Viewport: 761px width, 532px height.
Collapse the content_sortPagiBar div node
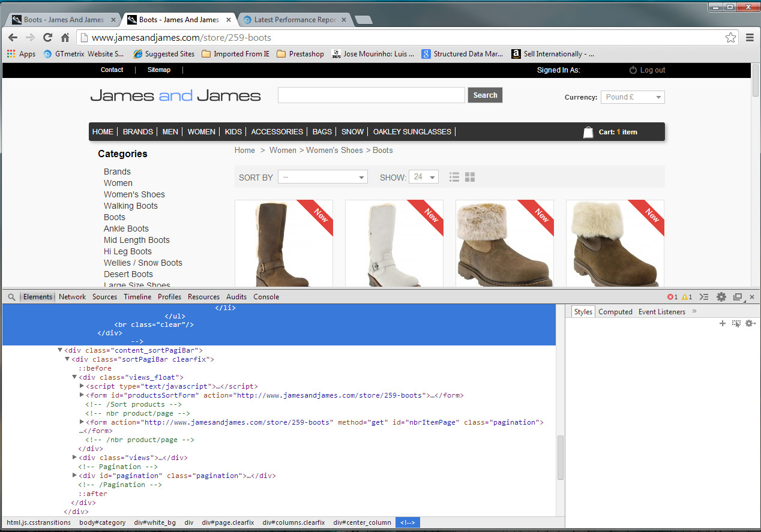60,350
